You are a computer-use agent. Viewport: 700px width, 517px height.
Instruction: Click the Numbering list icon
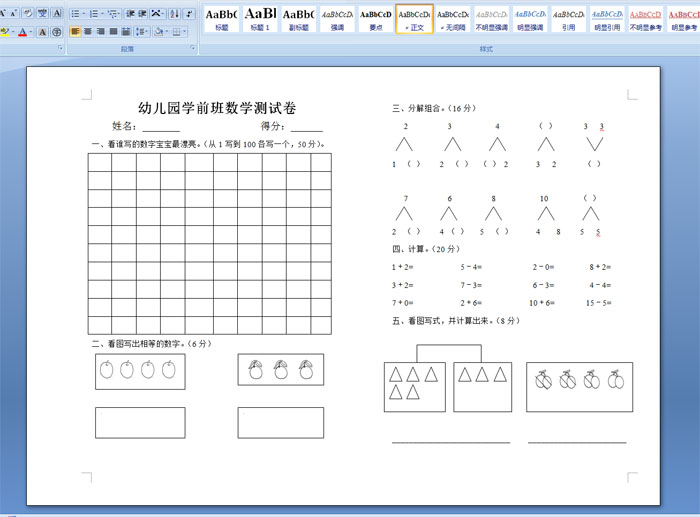94,13
